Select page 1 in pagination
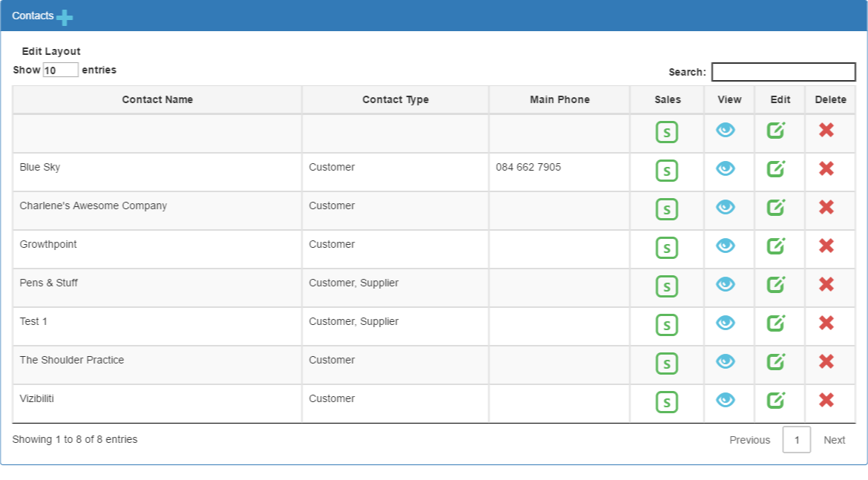 (797, 440)
